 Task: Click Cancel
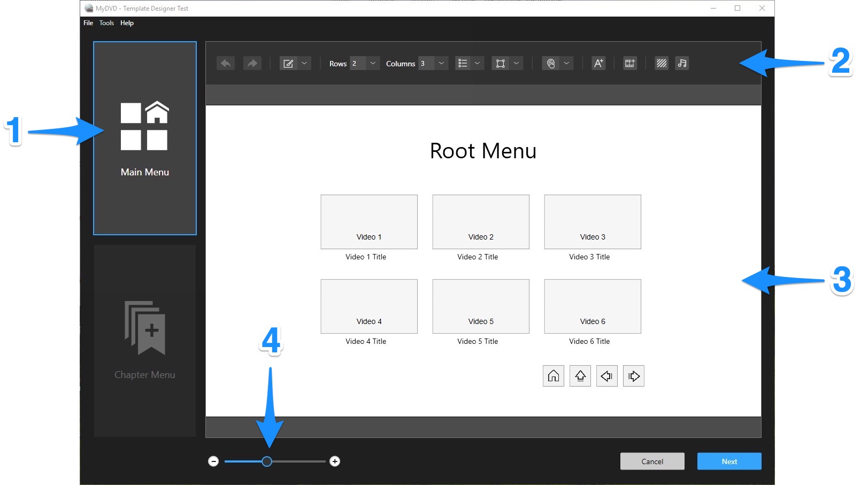point(652,461)
